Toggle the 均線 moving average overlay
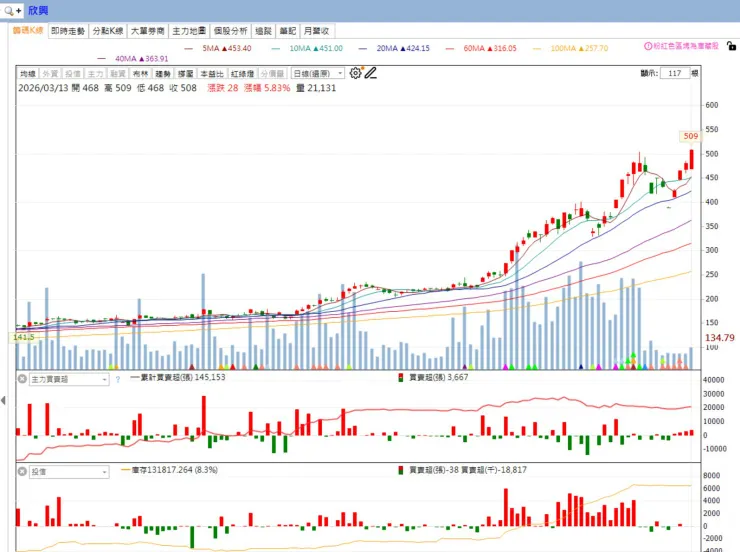 pyautogui.click(x=28, y=74)
